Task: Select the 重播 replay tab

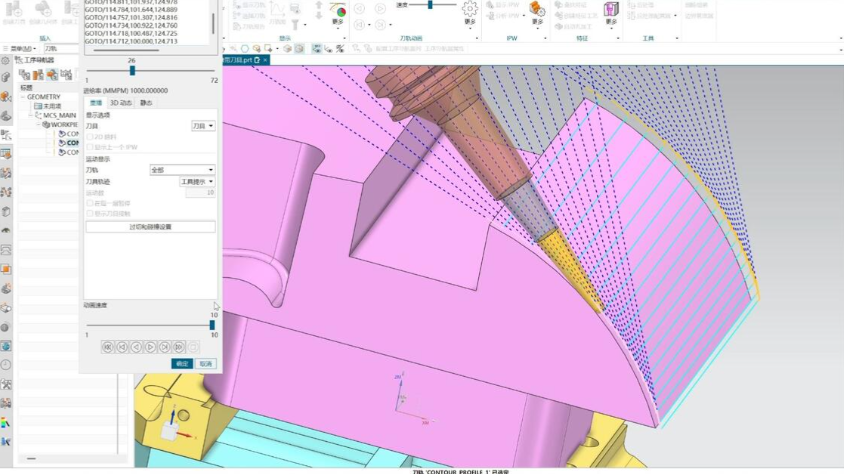Action: (96, 103)
